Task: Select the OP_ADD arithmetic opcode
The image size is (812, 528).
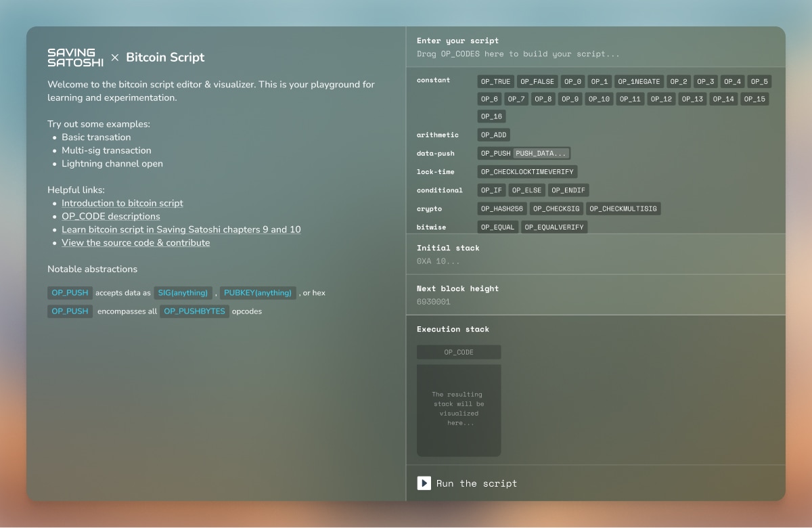Action: 493,135
